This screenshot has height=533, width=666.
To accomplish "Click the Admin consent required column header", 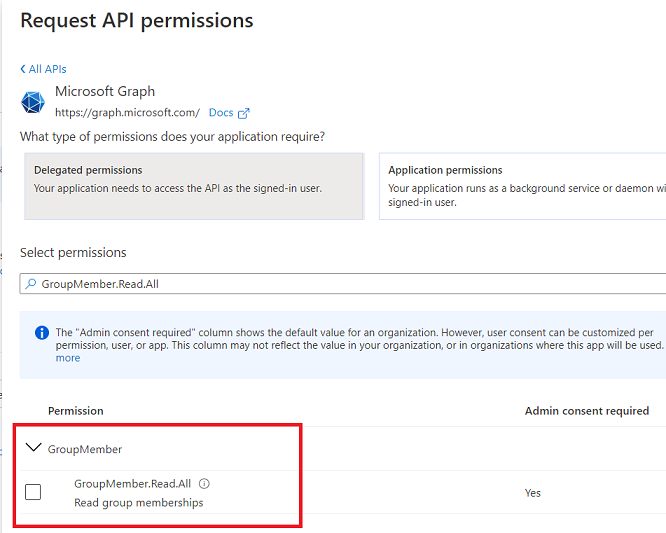I will click(x=587, y=411).
